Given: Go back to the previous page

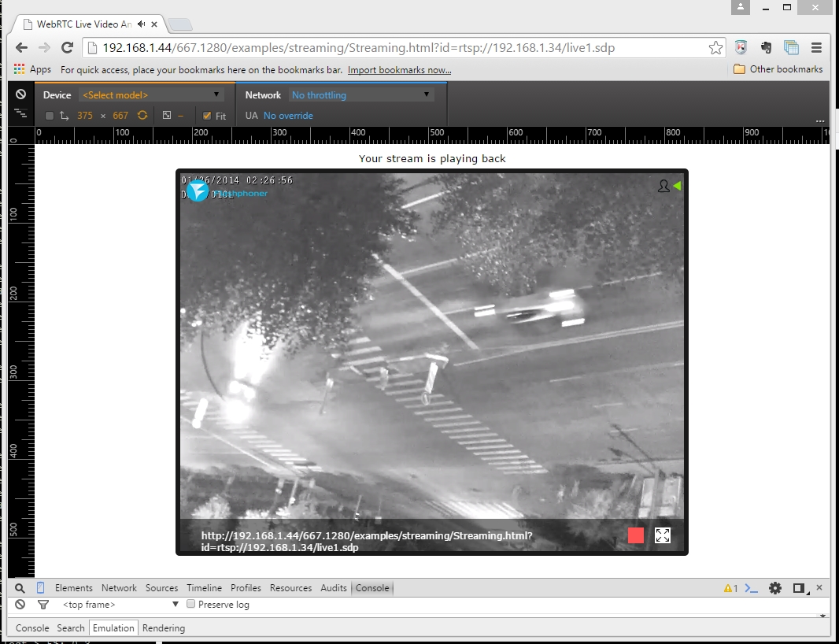Looking at the screenshot, I should (x=21, y=48).
